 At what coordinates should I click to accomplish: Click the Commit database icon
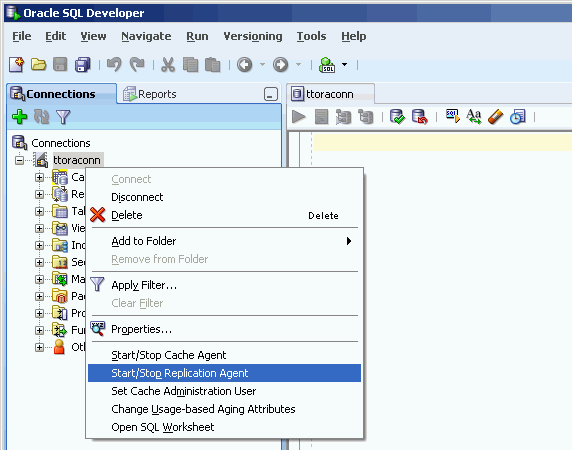[397, 117]
